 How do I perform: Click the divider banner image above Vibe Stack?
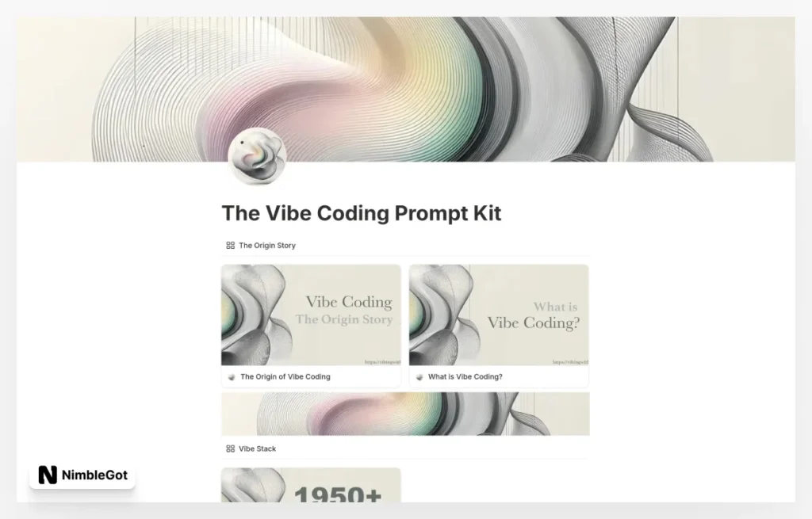pyautogui.click(x=405, y=414)
